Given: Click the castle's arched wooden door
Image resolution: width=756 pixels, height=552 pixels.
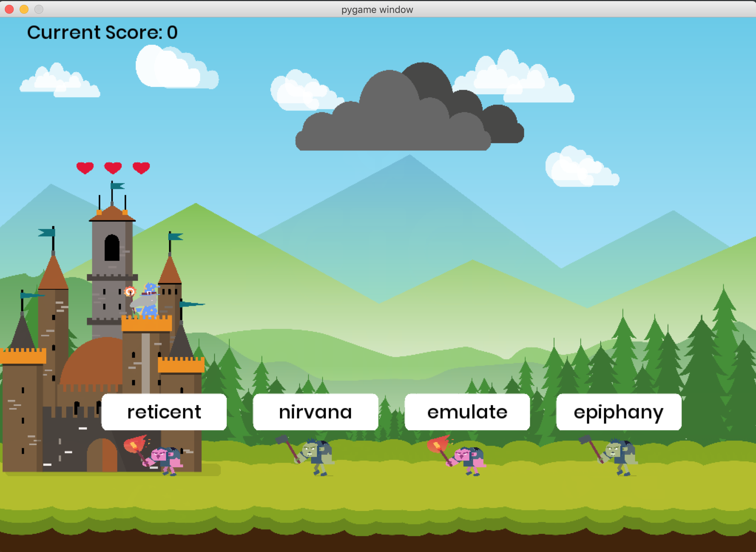Looking at the screenshot, I should point(102,455).
